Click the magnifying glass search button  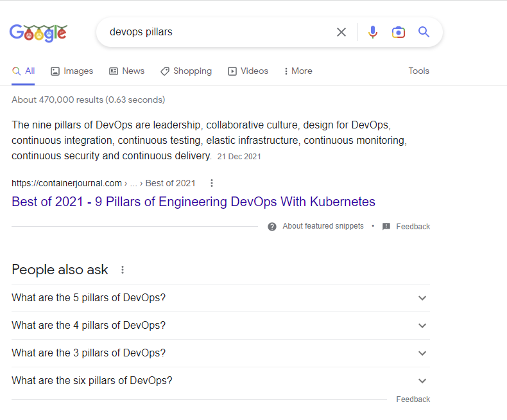coord(424,32)
